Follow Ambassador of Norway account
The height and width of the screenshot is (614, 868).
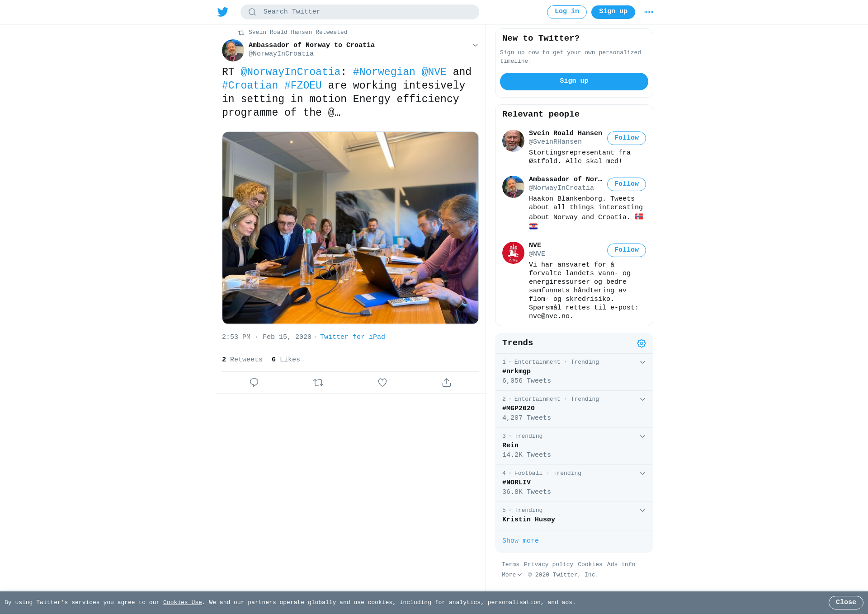click(x=627, y=184)
